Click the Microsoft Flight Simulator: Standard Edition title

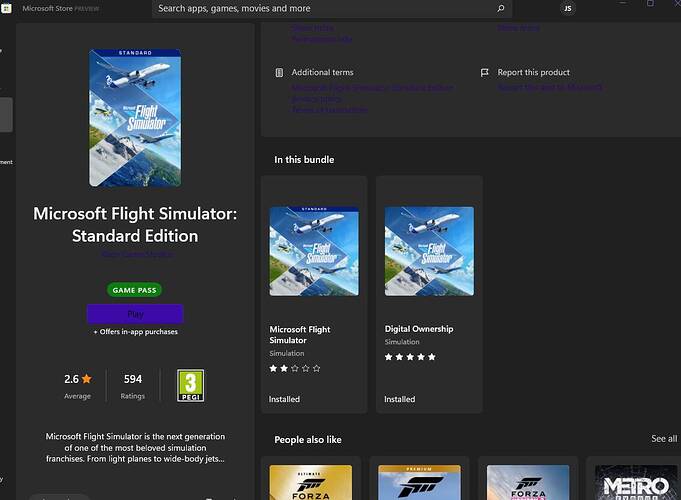[135, 225]
